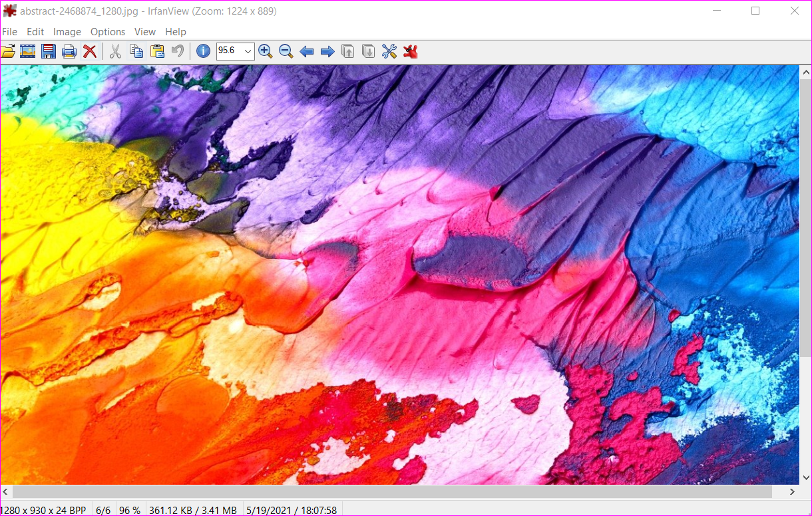Open the Options menu
This screenshot has height=516, width=812.
(x=108, y=31)
